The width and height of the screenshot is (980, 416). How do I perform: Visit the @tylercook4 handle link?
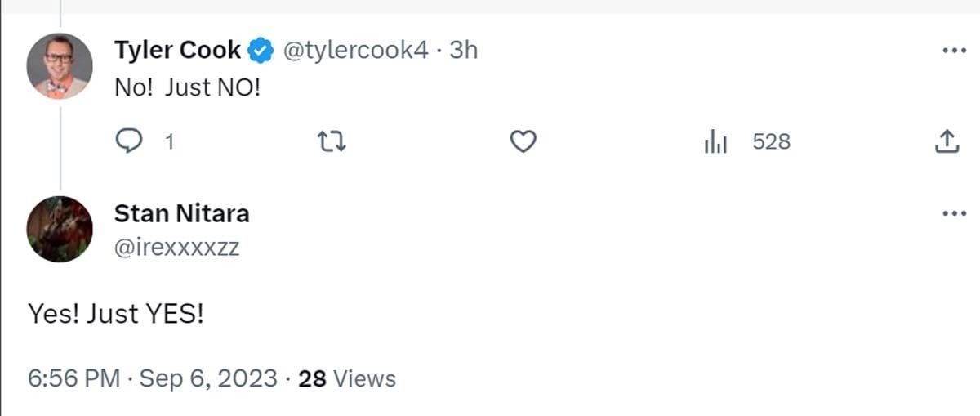[355, 51]
